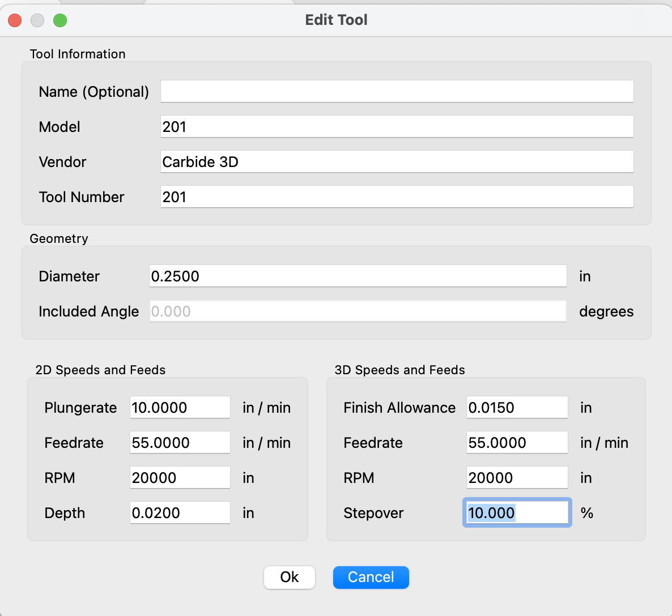Minimize the window with the gray button
Image resolution: width=672 pixels, height=616 pixels.
tap(37, 20)
